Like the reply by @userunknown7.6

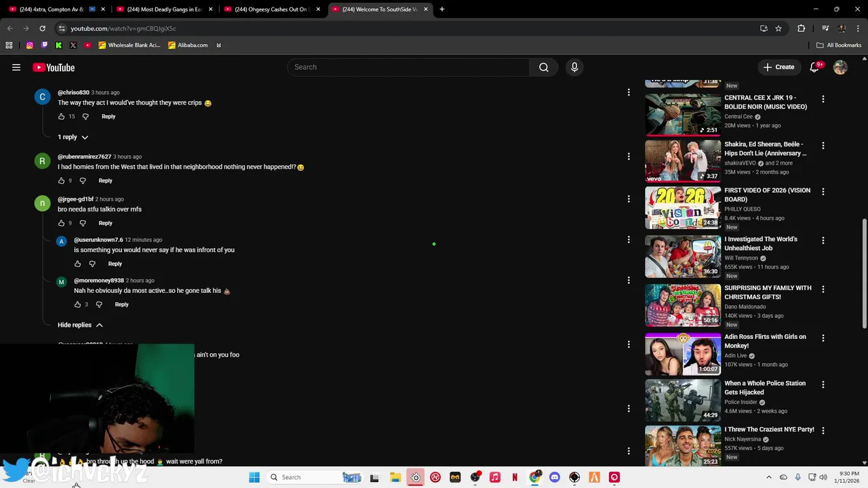[77, 264]
